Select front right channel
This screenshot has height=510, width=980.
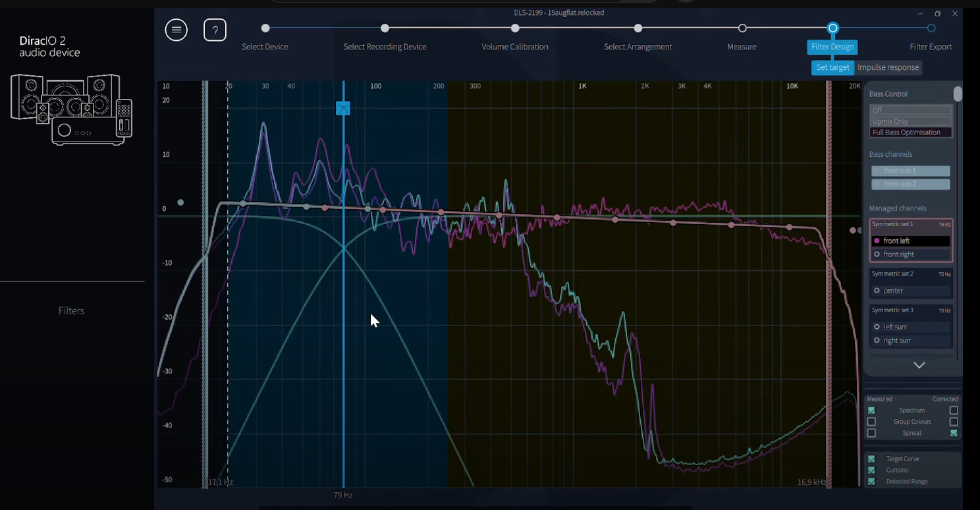tap(911, 254)
